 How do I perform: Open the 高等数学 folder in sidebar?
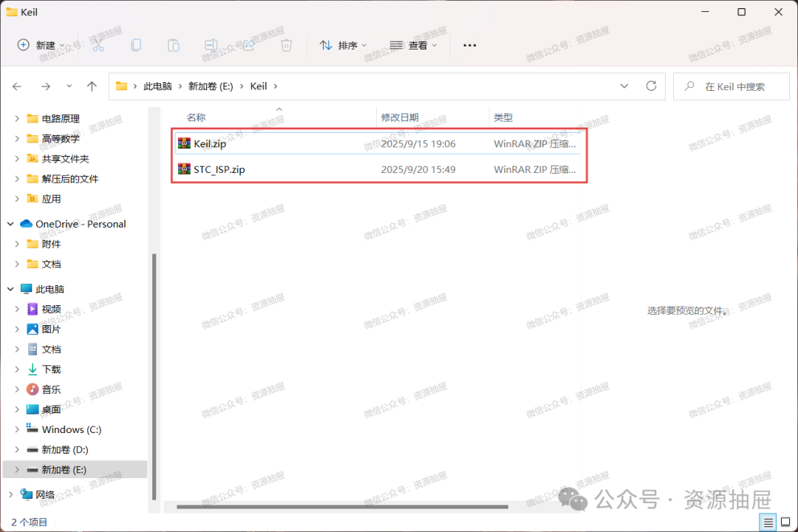click(61, 138)
